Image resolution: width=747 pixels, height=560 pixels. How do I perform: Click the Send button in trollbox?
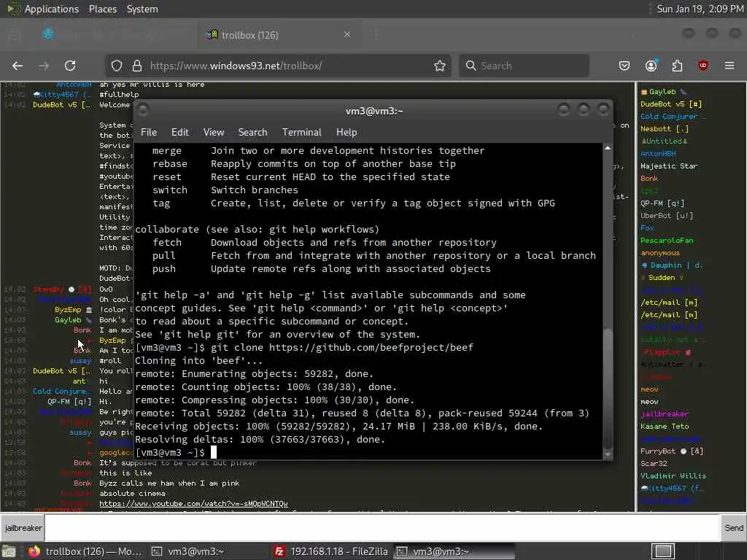tap(734, 528)
